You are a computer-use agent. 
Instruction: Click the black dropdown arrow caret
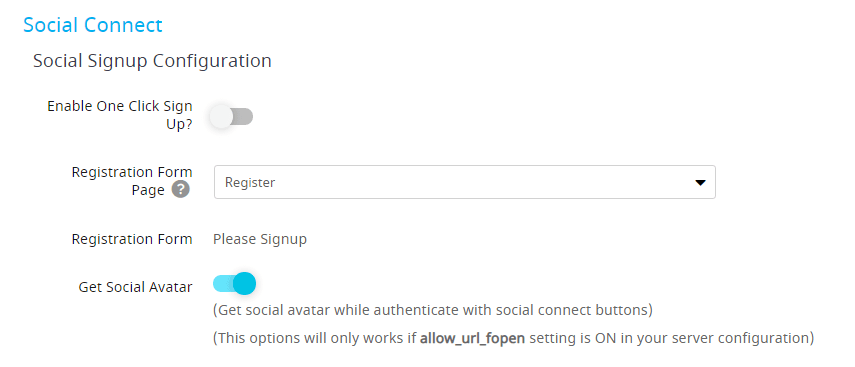701,183
